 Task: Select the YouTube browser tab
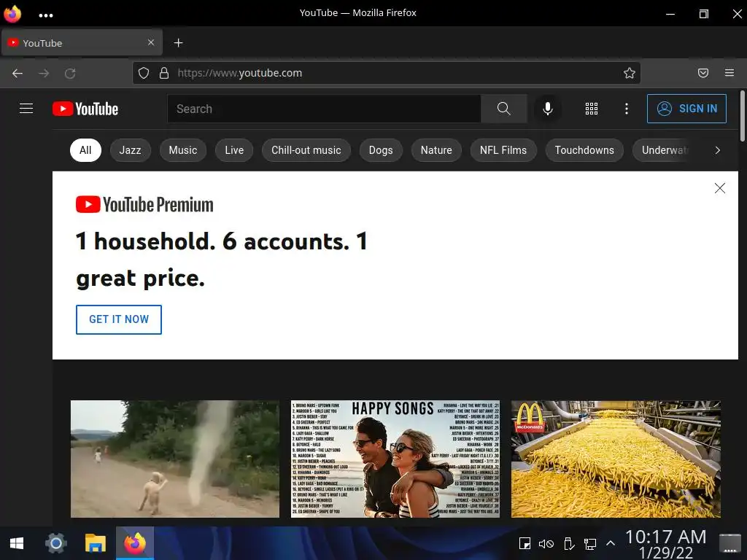82,43
